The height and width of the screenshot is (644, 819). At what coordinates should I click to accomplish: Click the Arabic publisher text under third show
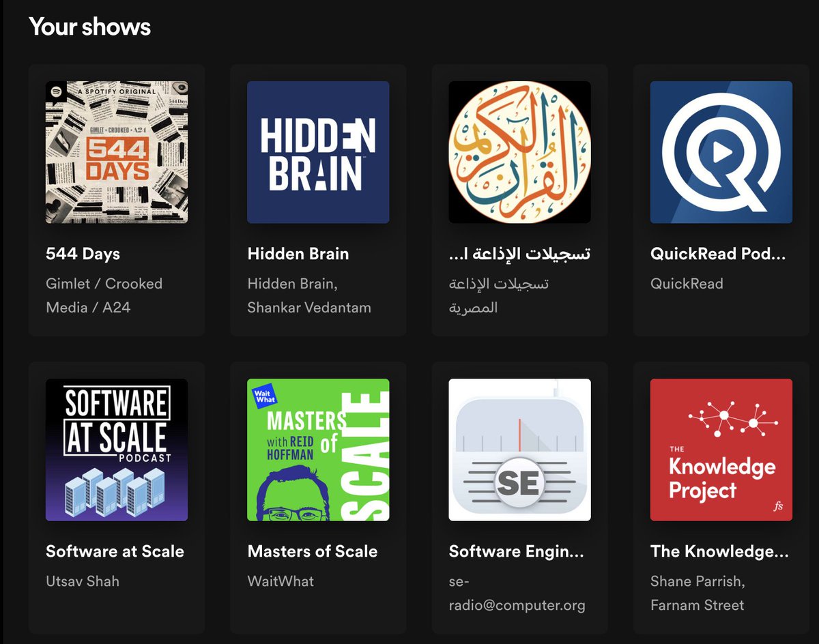tap(499, 295)
